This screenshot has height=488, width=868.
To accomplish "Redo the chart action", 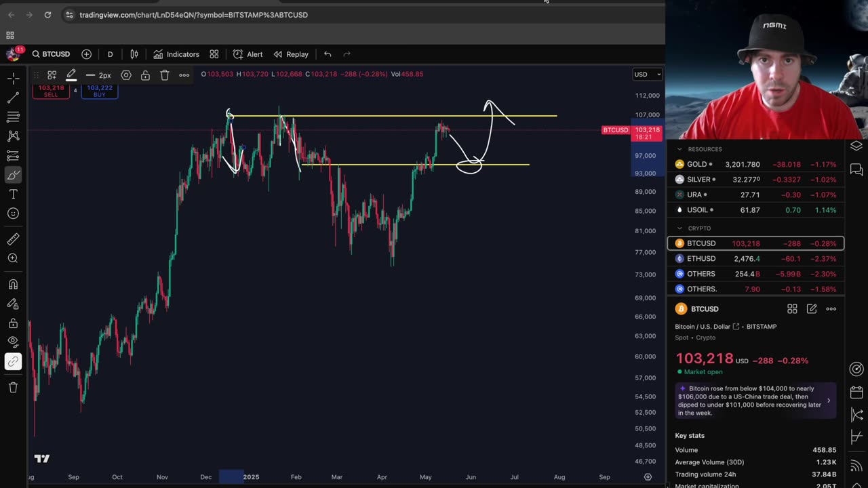I will click(x=347, y=54).
